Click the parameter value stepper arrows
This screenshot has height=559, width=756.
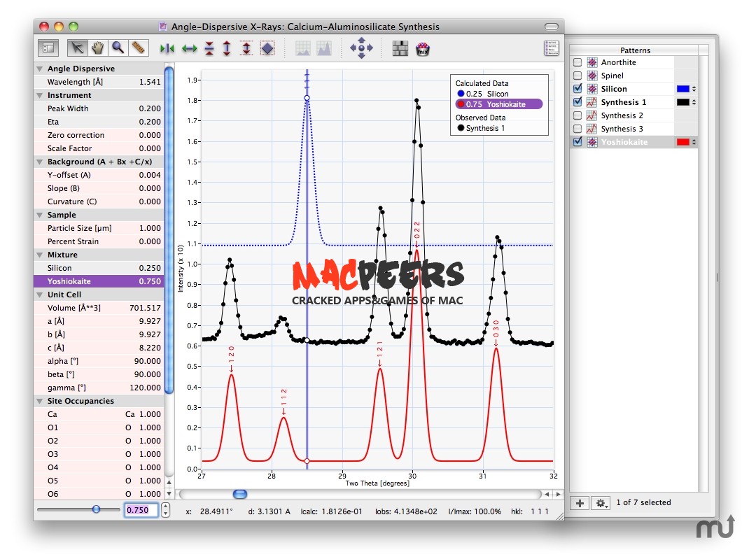165,510
